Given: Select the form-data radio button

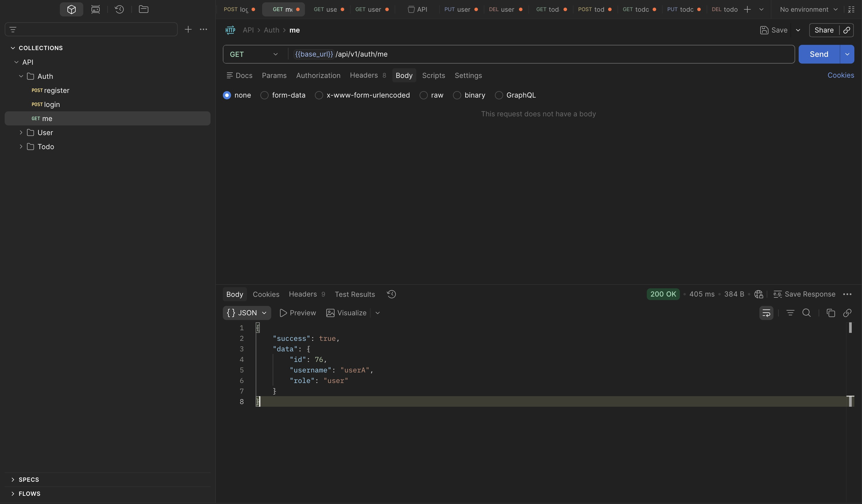Looking at the screenshot, I should pos(264,95).
